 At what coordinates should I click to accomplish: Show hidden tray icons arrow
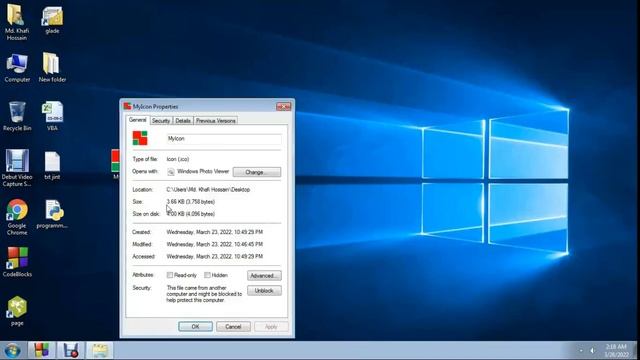[x=581, y=351]
